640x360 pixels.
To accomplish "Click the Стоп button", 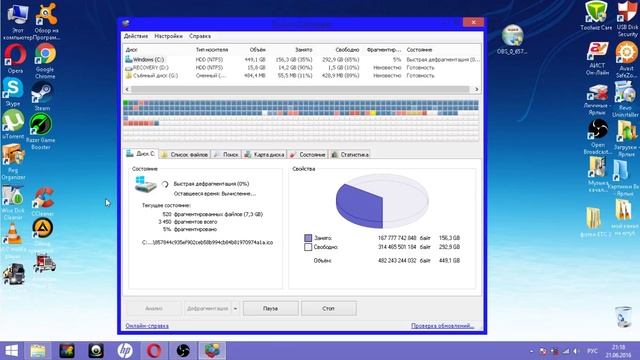I will pos(329,309).
